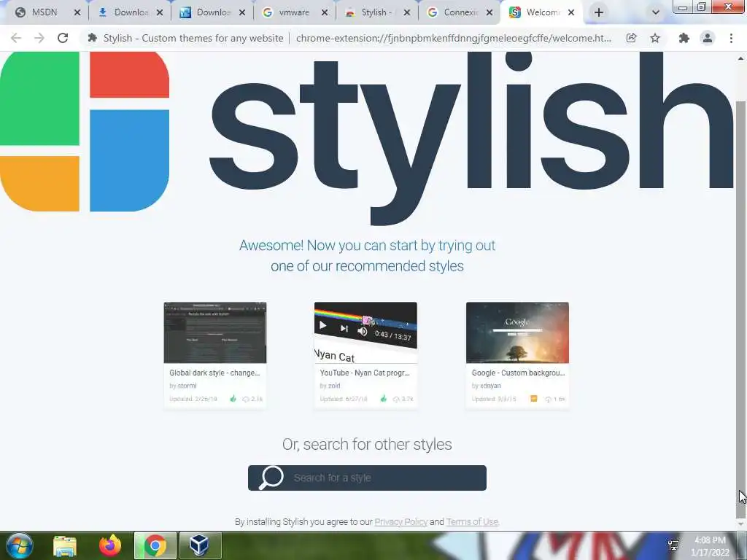Click the install count icon on Global dark style

click(246, 399)
